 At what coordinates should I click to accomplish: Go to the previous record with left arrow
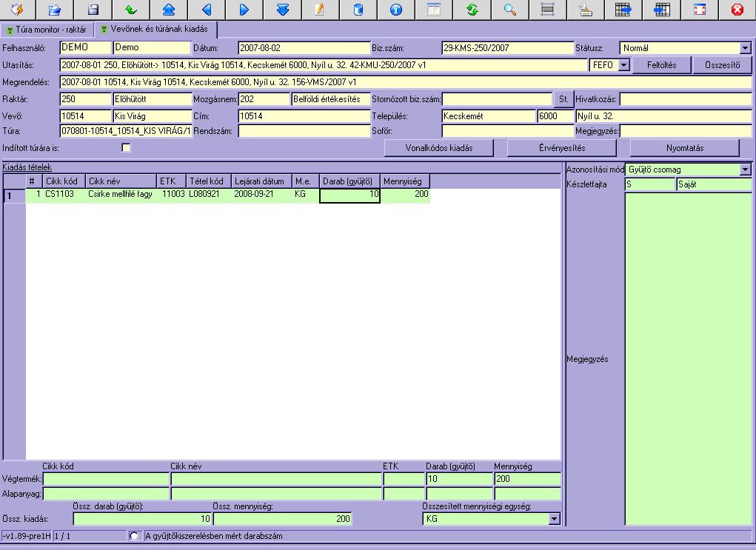[207, 10]
